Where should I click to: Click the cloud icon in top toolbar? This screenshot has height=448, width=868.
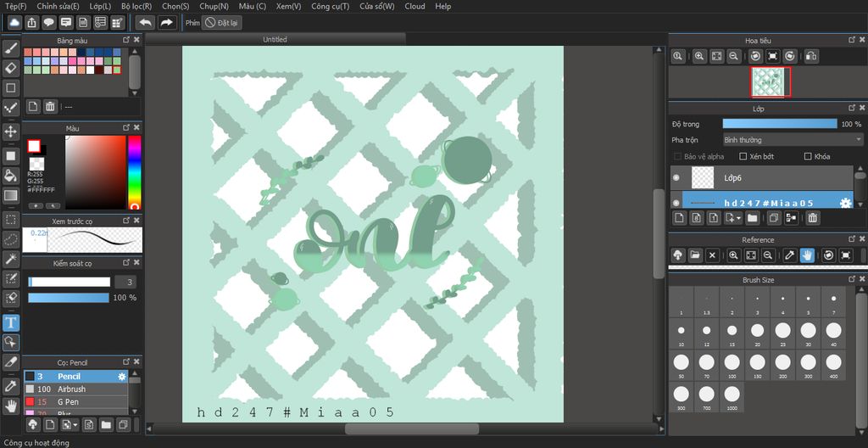15,23
